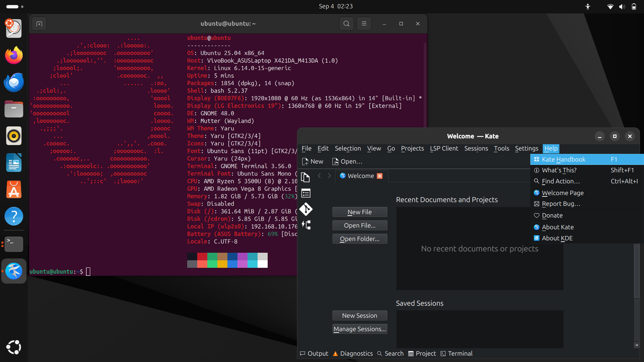Click the green color block in terminal palette
Viewport: 644px width, 362px height.
[212, 257]
